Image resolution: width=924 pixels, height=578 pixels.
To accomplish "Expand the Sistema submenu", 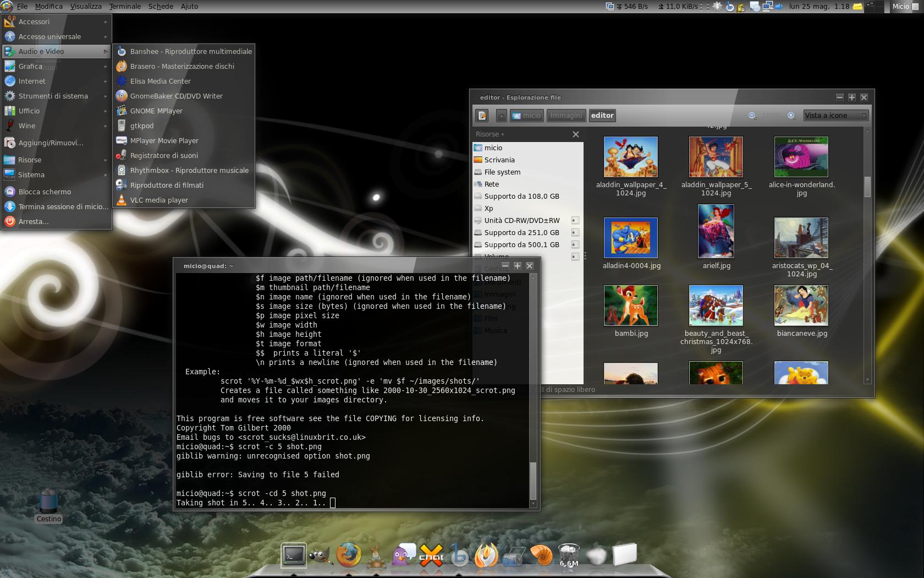I will pos(56,175).
